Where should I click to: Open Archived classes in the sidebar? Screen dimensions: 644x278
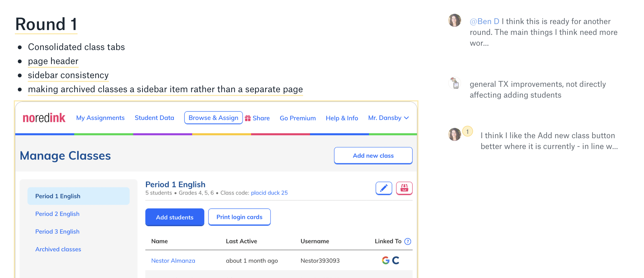58,249
